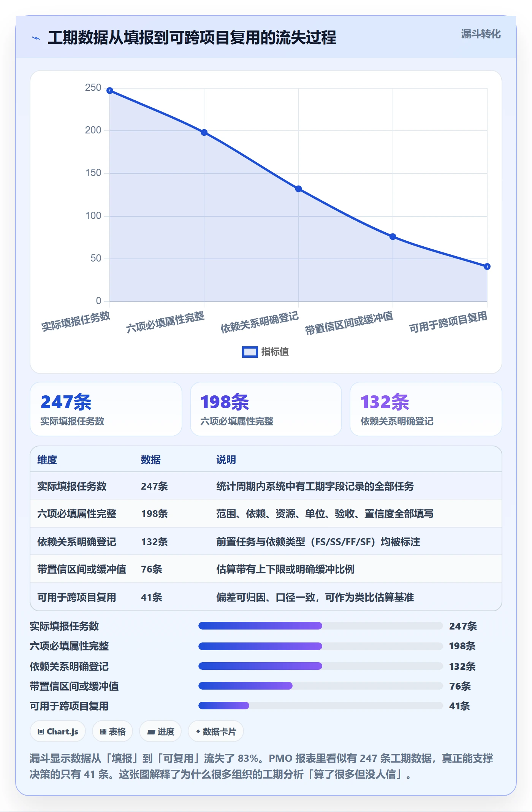Click the chart data point for 实际填报任务数
Viewport: 532px width, 812px height.
pyautogui.click(x=110, y=90)
